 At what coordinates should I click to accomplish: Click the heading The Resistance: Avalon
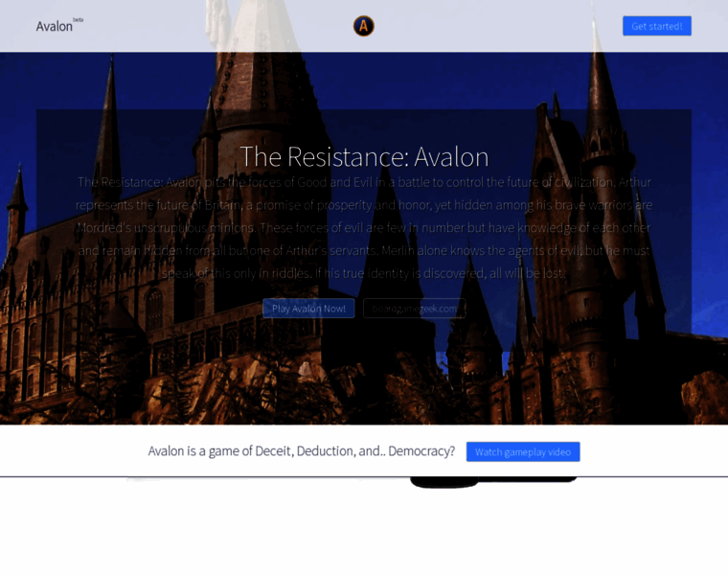click(x=364, y=156)
